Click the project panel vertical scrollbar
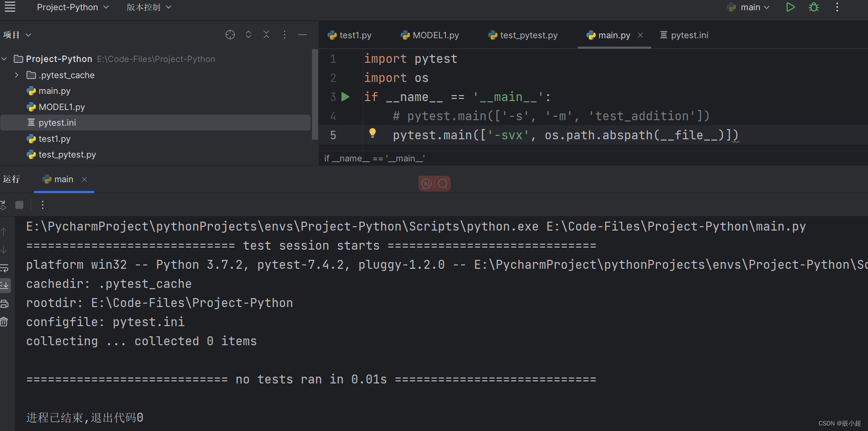The width and height of the screenshot is (868, 431). point(315,94)
